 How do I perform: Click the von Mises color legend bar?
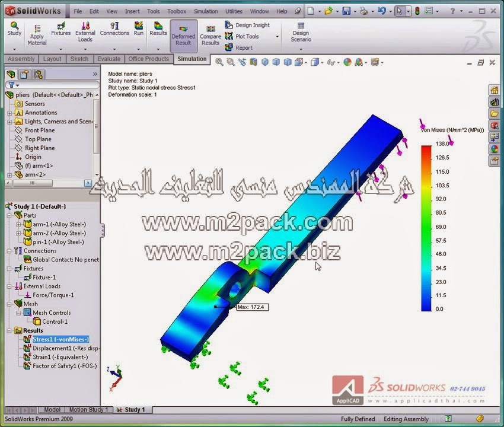point(426,228)
